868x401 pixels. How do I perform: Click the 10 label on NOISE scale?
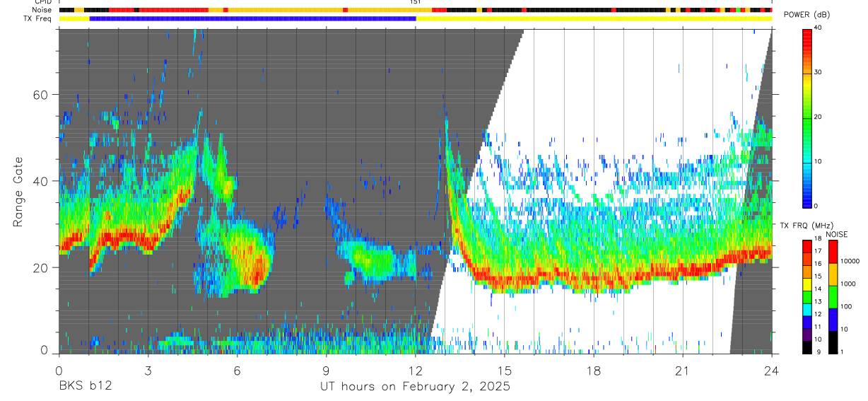(x=844, y=330)
